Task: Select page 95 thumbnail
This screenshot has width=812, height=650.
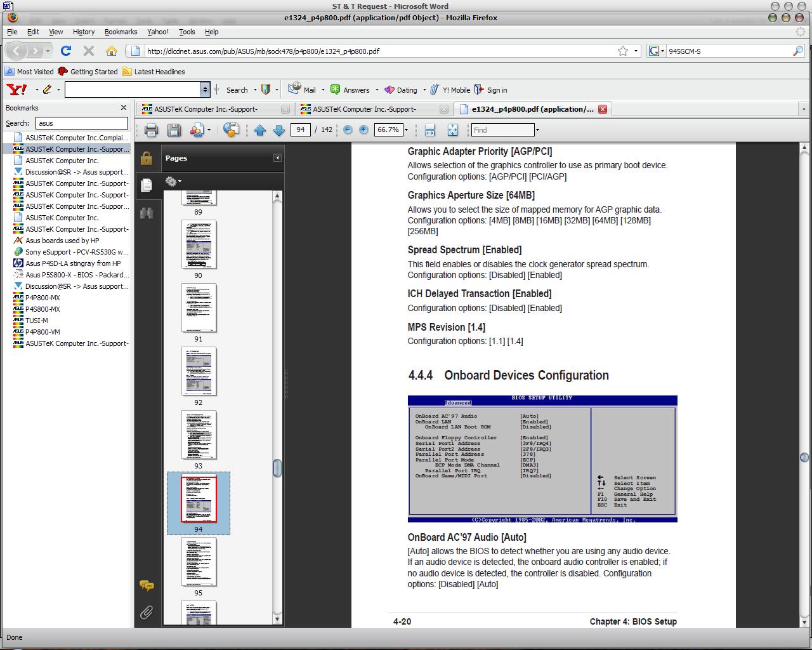Action: [199, 562]
